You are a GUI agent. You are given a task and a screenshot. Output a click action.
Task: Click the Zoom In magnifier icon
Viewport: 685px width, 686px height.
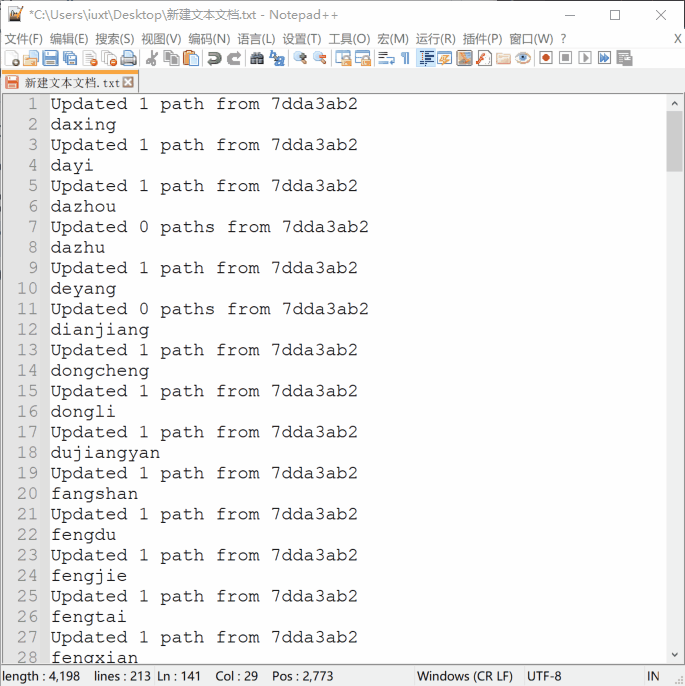pos(300,59)
